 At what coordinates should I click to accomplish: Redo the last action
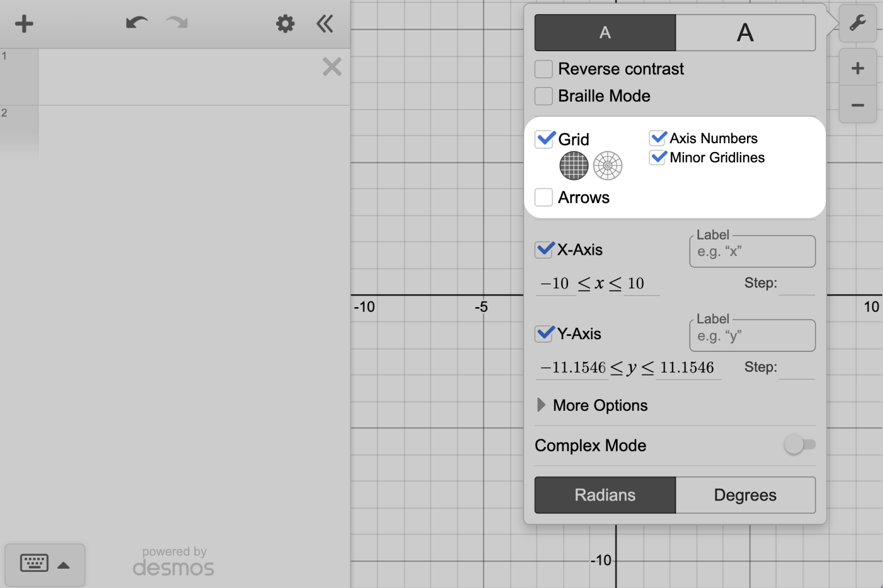point(177,23)
